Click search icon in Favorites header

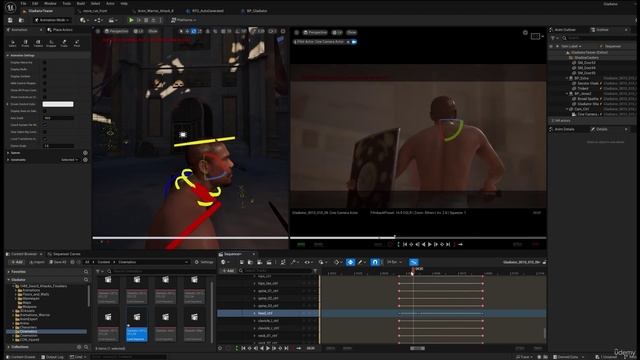[86, 271]
